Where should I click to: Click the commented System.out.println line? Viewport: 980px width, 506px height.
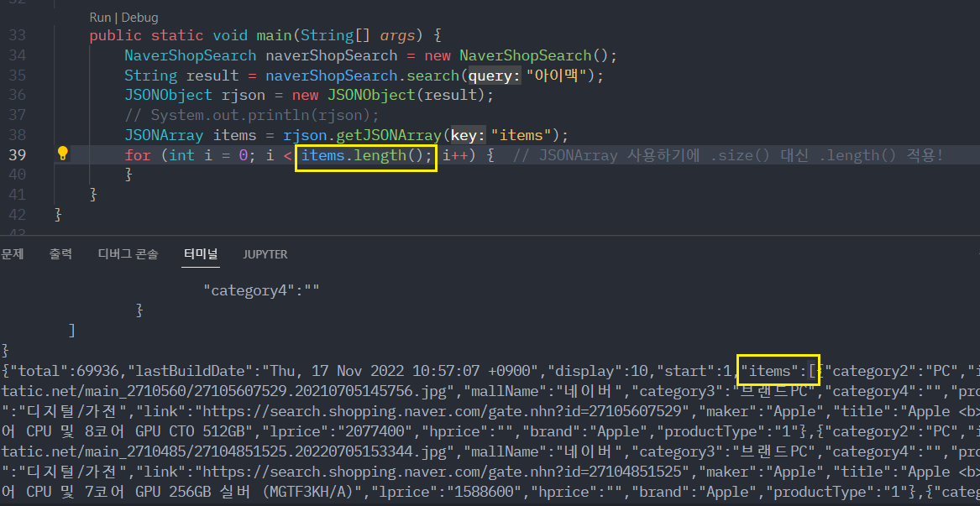251,115
